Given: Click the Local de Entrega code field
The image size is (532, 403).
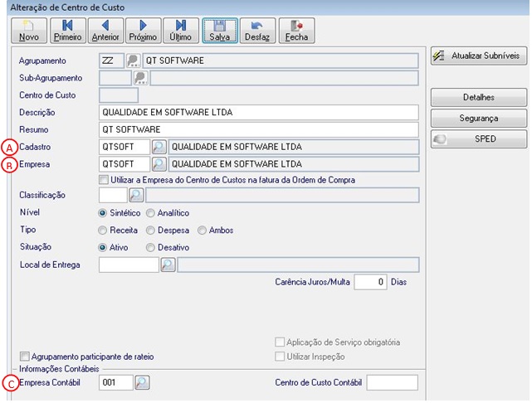Looking at the screenshot, I should click(129, 265).
